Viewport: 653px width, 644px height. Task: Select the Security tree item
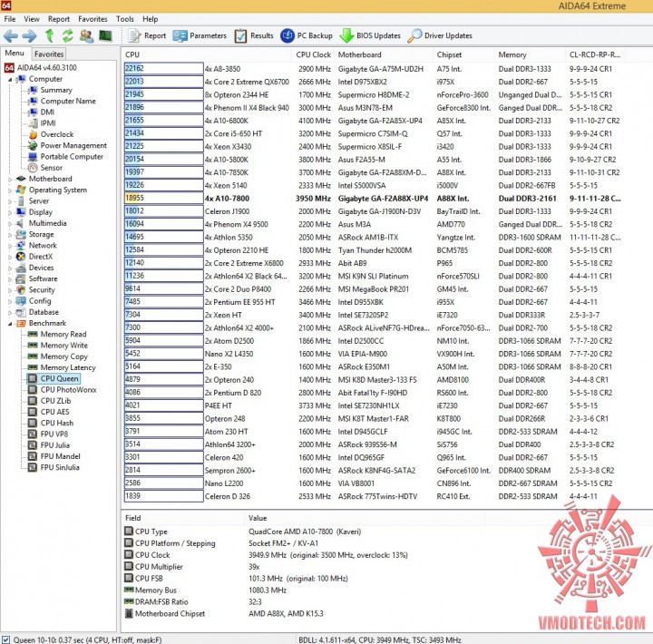42,290
